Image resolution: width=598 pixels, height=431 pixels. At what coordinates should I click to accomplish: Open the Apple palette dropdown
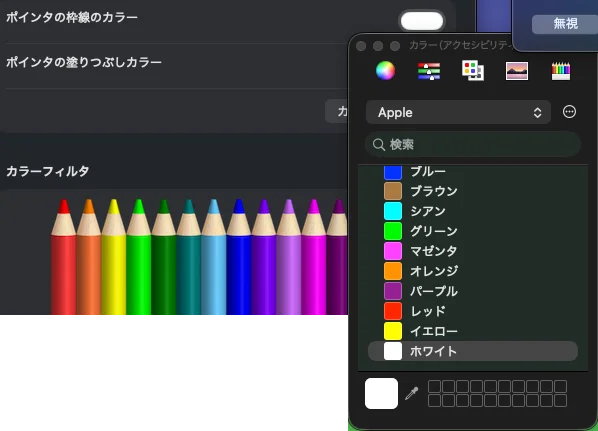point(458,112)
